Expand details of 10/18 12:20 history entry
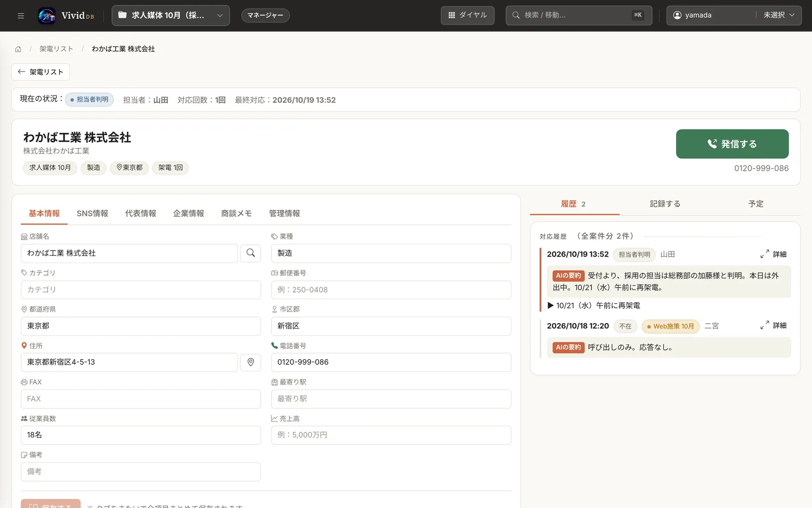The image size is (812, 508). pyautogui.click(x=773, y=326)
